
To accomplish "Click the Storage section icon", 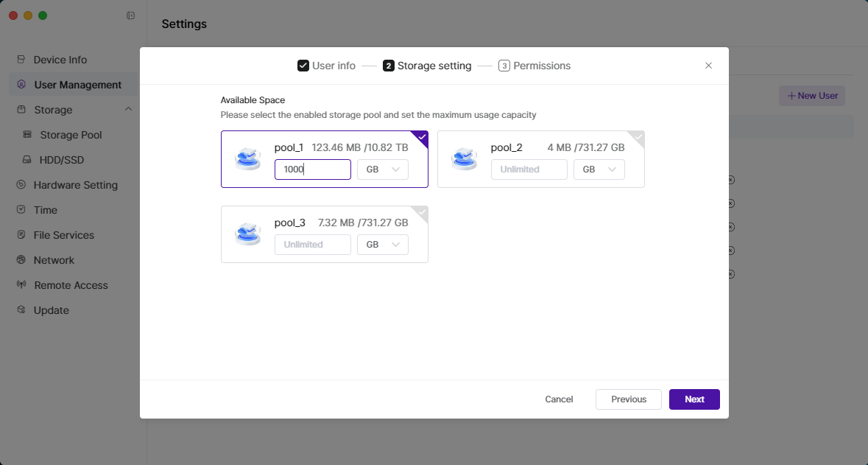I will (21, 109).
